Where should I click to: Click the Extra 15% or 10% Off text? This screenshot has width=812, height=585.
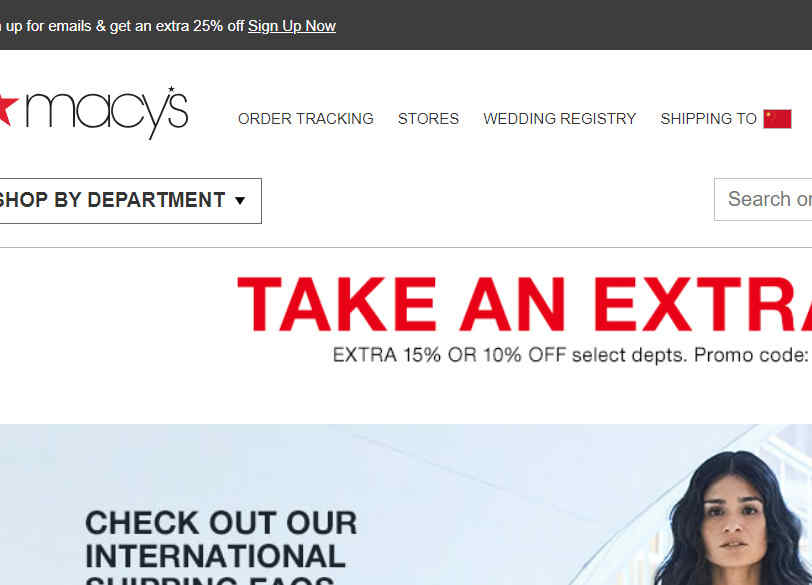pos(450,355)
